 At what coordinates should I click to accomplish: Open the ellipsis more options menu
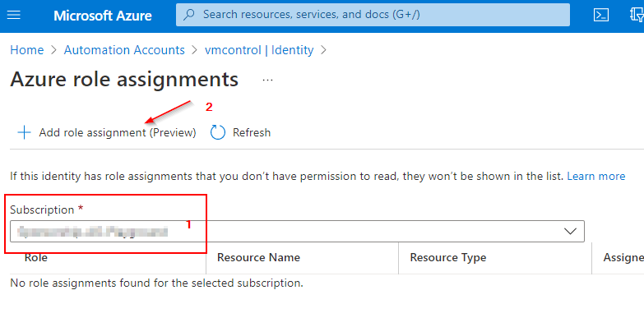tap(267, 80)
